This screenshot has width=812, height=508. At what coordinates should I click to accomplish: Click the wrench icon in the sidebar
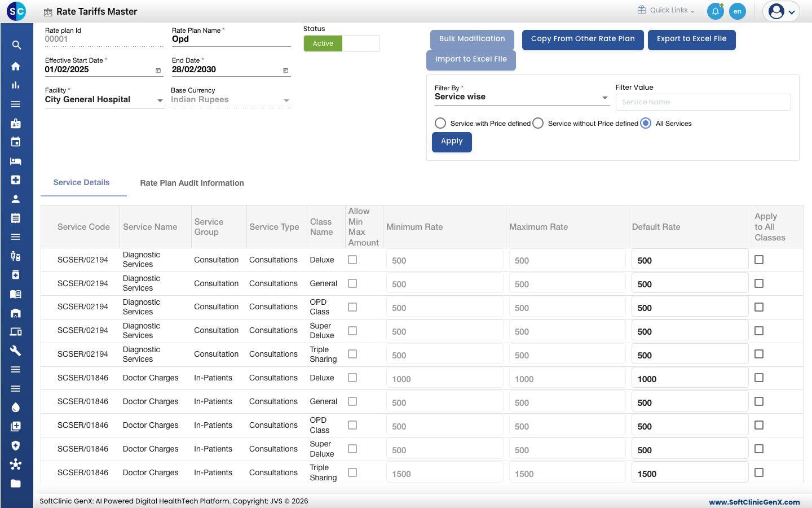16,351
